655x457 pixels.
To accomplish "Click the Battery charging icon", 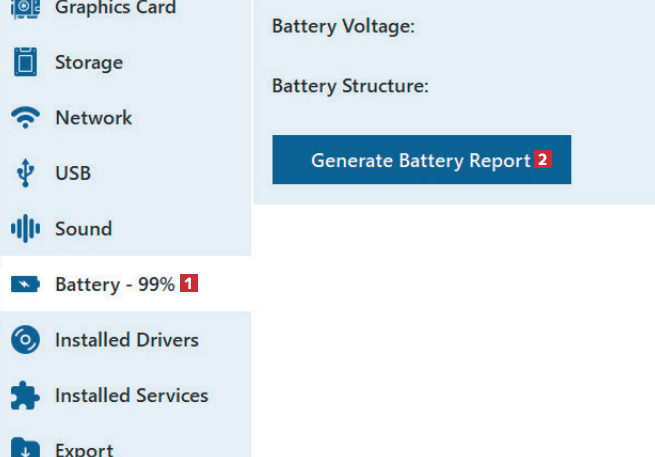I will click(25, 285).
